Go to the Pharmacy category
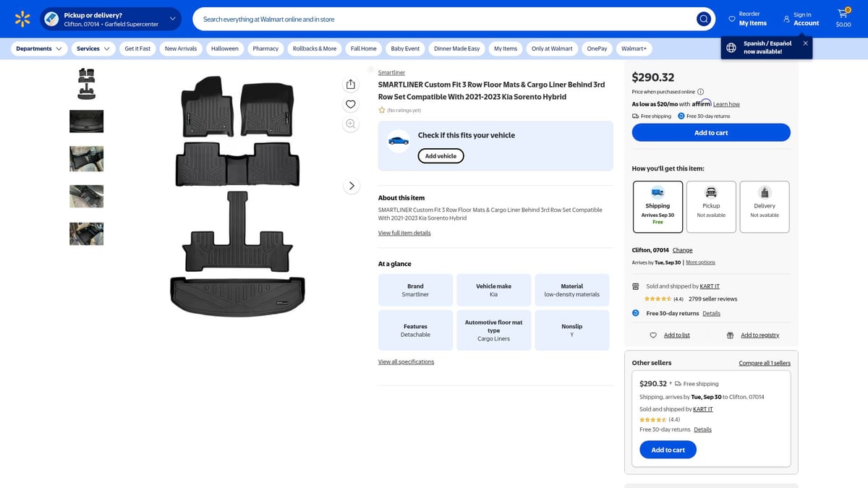Image resolution: width=868 pixels, height=488 pixels. click(x=265, y=48)
